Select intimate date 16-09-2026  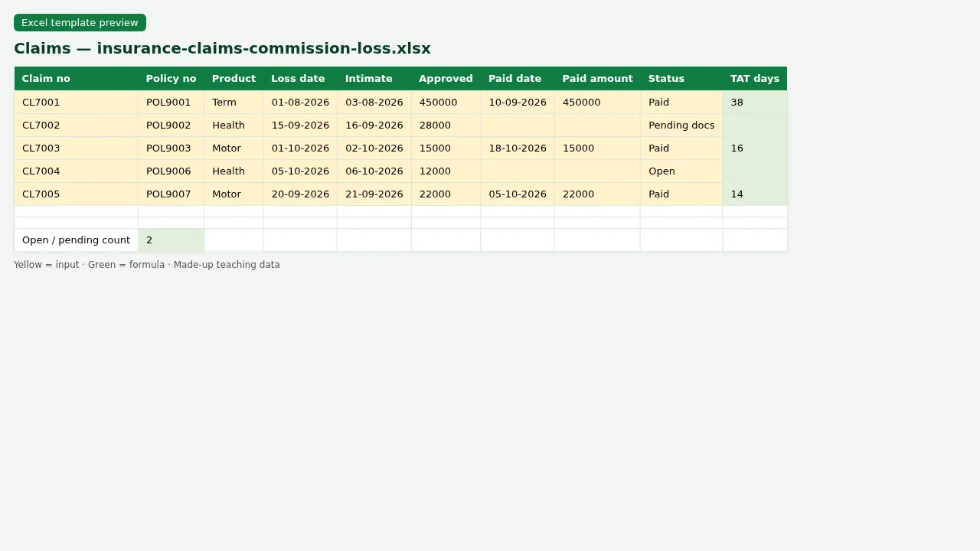(x=374, y=126)
